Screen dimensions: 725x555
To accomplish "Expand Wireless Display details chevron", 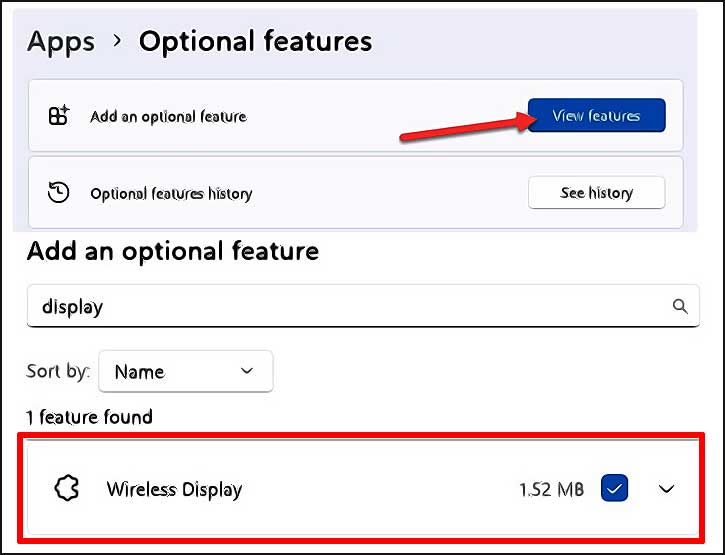I will click(666, 488).
